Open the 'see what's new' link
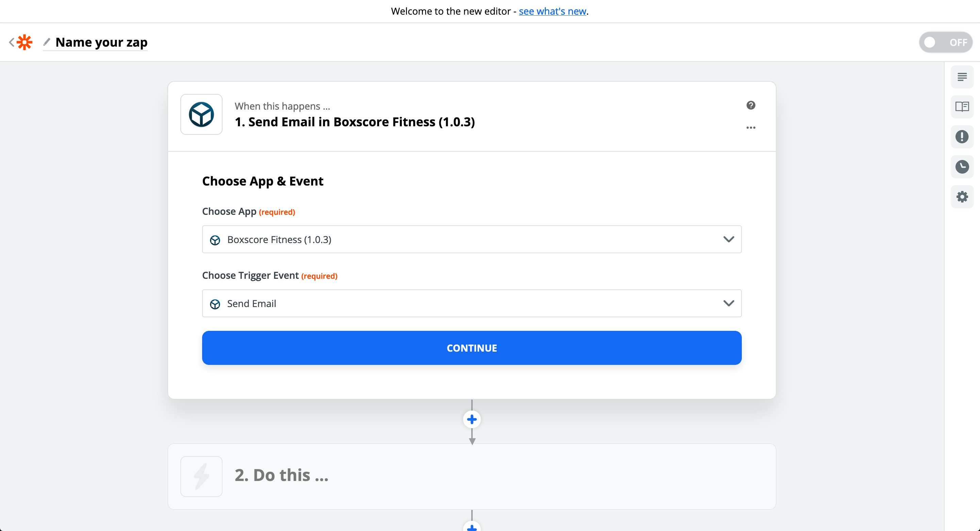980x531 pixels. [552, 11]
